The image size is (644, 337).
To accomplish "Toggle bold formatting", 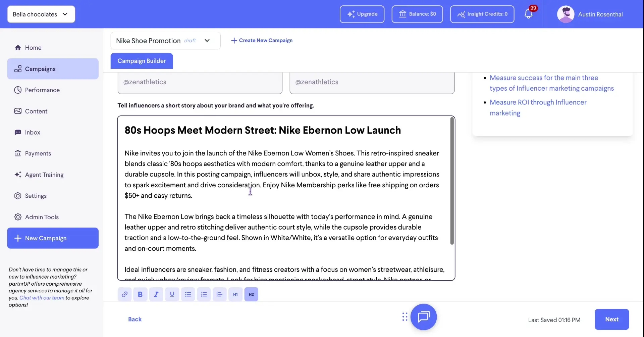I will pyautogui.click(x=140, y=294).
